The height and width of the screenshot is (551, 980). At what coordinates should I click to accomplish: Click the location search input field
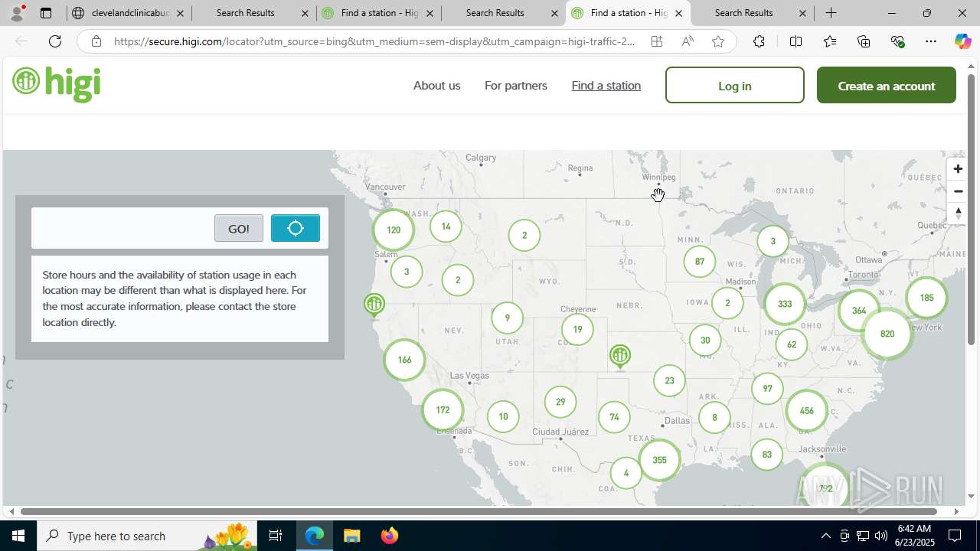click(x=122, y=228)
